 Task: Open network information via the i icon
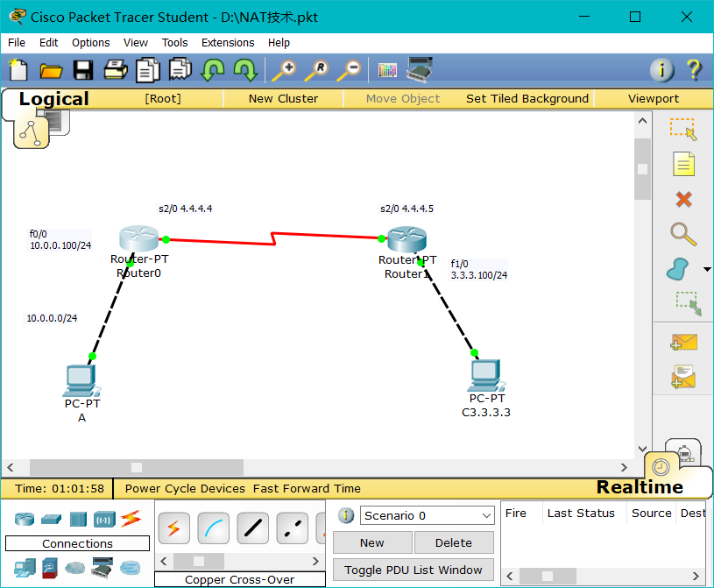661,70
